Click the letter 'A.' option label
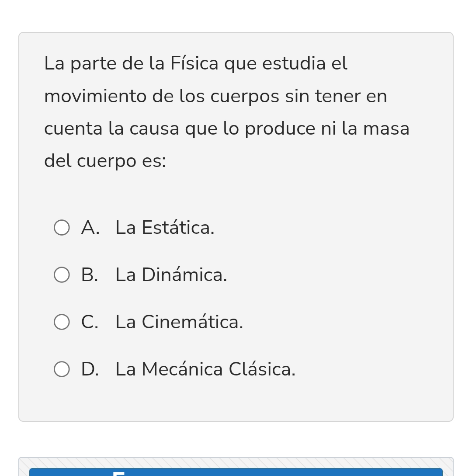Image resolution: width=472 pixels, height=476 pixels. 90,228
